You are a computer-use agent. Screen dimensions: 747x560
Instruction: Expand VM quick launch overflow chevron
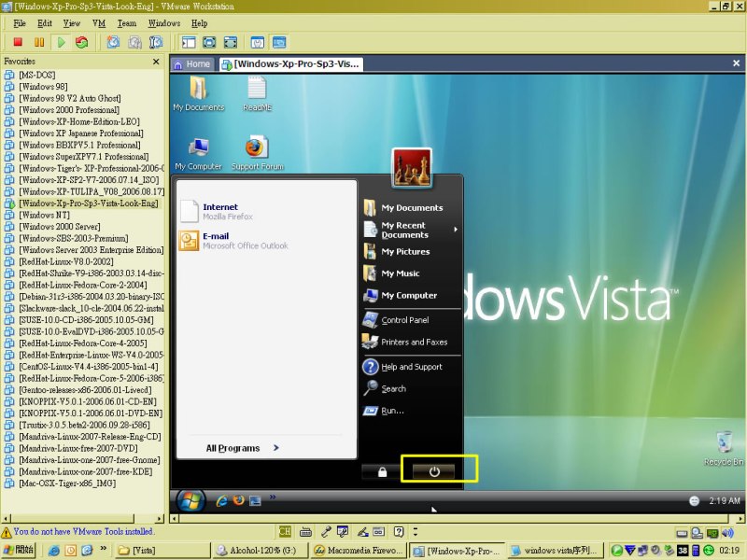click(x=273, y=497)
